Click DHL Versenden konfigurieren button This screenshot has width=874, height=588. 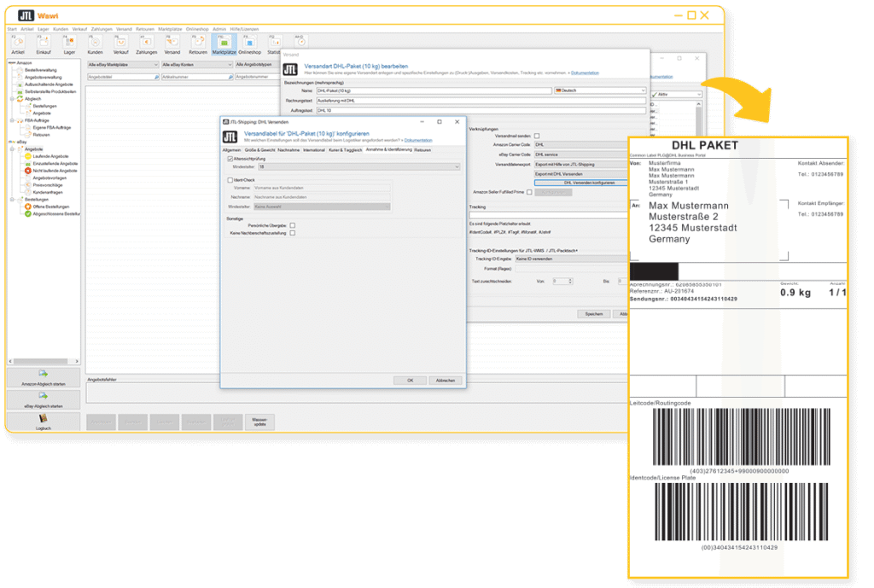589,183
